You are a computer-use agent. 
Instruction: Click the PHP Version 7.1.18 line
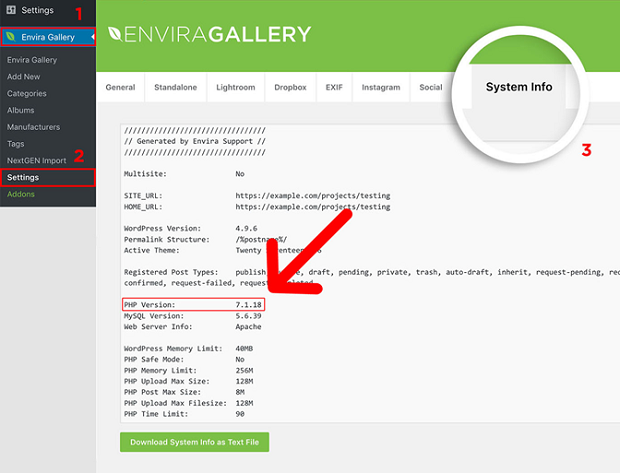(193, 305)
